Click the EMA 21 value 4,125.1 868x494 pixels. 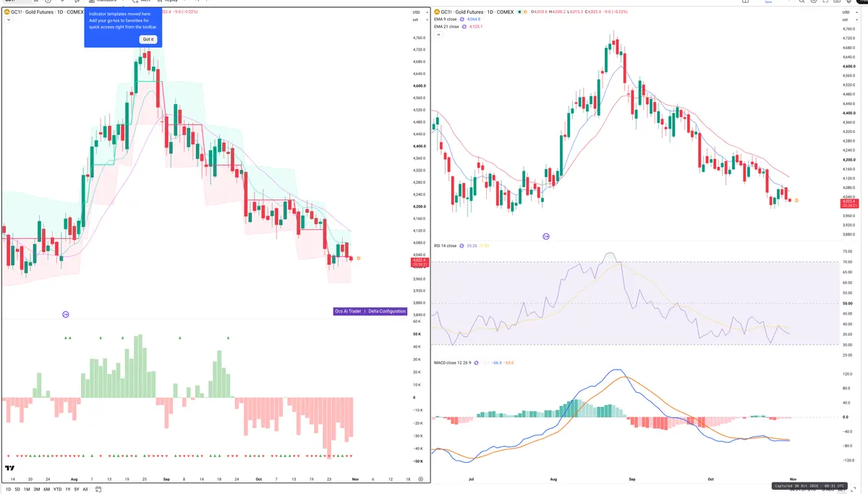pyautogui.click(x=477, y=27)
